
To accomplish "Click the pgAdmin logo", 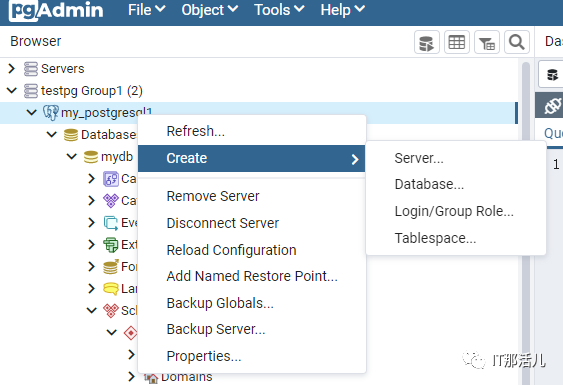I will click(56, 10).
